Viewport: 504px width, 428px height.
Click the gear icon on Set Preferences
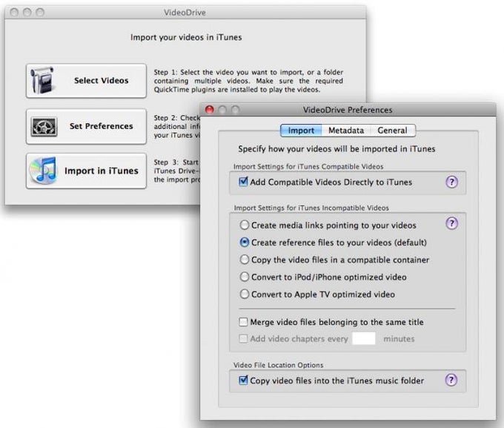44,126
